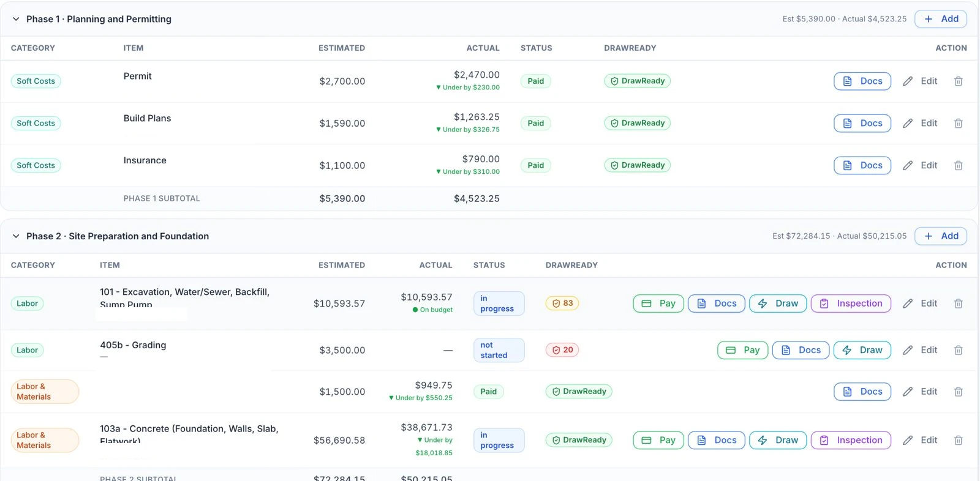
Task: Pay the 101 Excavation item
Action: click(x=658, y=304)
